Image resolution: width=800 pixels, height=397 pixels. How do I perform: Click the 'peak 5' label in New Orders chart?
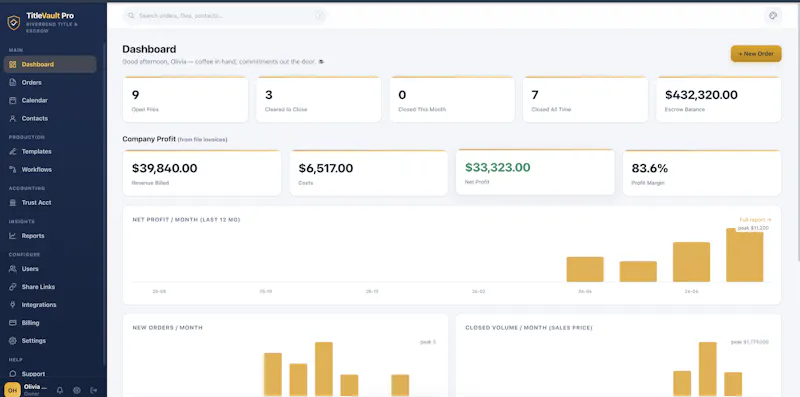coord(428,342)
